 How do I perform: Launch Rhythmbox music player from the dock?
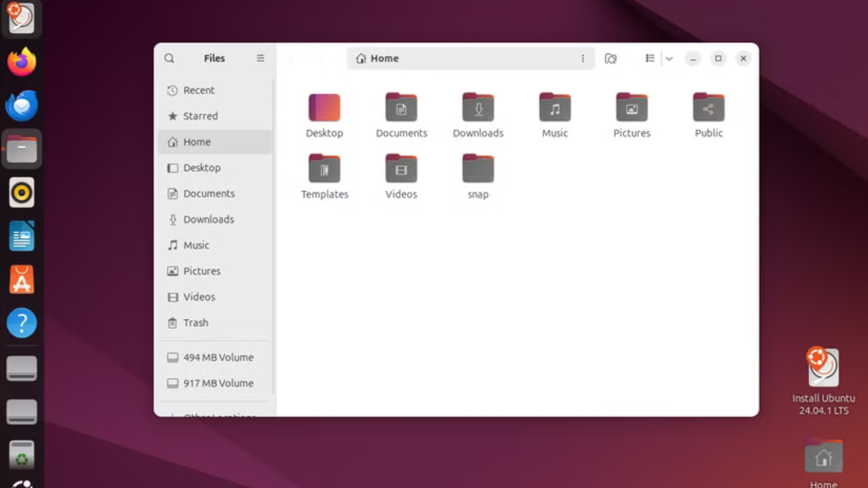tap(21, 192)
